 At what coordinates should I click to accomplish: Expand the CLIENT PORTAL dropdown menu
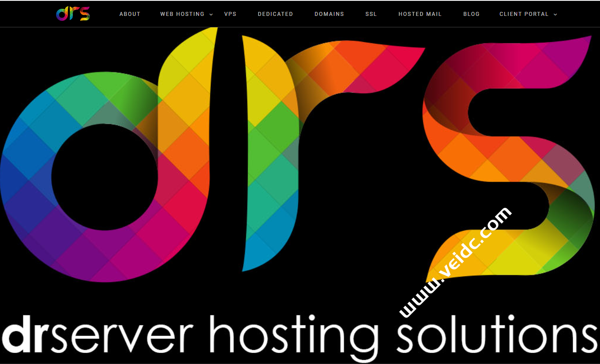pos(525,14)
